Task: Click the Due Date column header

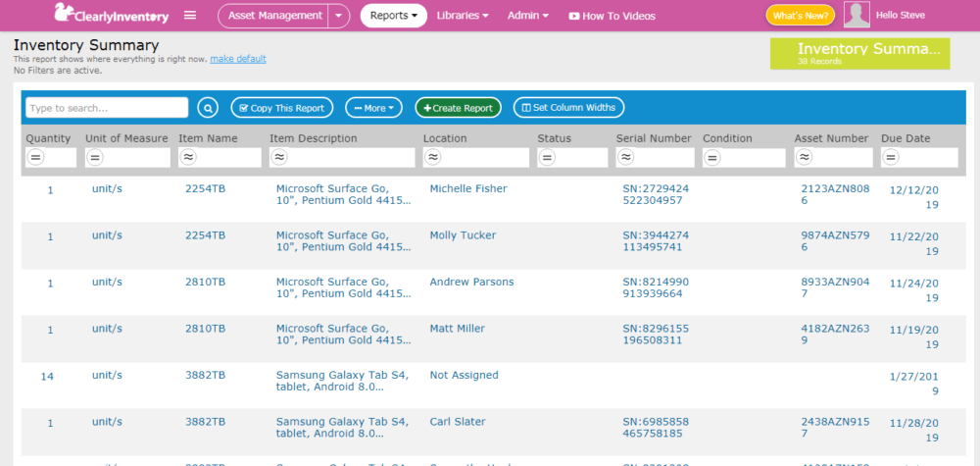Action: click(906, 138)
